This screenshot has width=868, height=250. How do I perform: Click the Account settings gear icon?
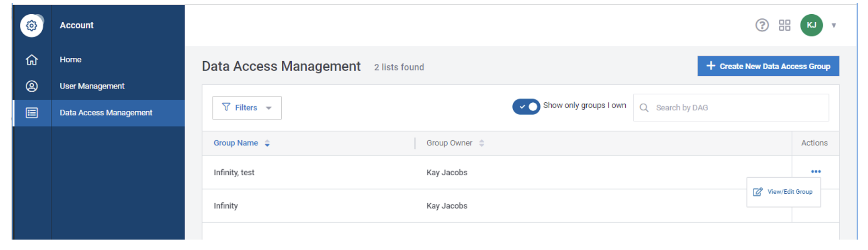click(x=31, y=26)
